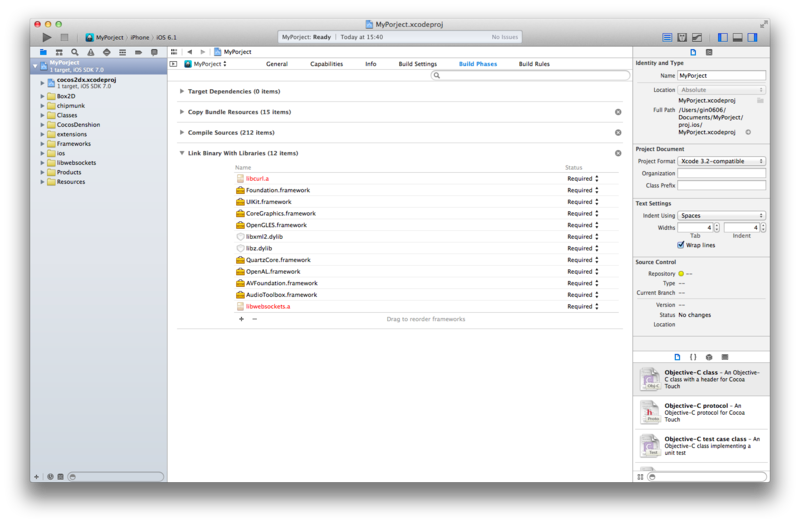Screen dimensions: 800x524
Task: Open the Location Absolute dropdown
Action: [x=721, y=90]
